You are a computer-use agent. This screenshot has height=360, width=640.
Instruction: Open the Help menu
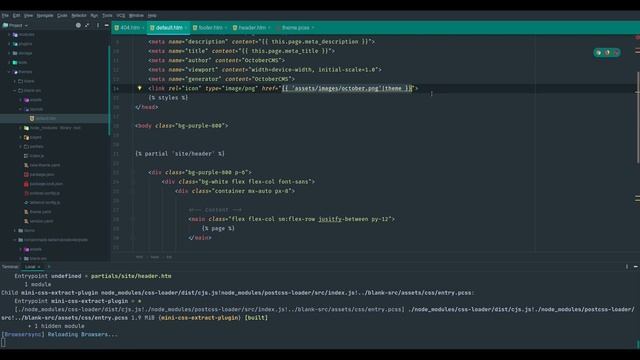(152, 16)
